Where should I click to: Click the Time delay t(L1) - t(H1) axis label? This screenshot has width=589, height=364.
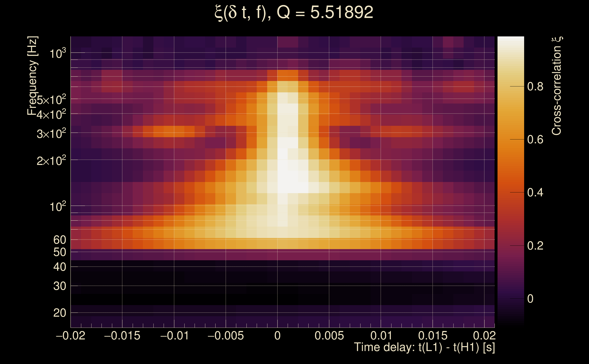424,347
